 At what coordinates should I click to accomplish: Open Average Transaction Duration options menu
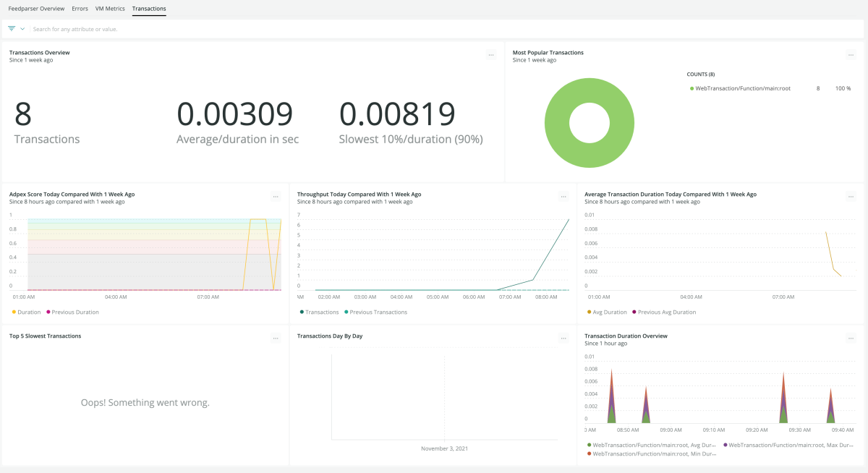851,197
